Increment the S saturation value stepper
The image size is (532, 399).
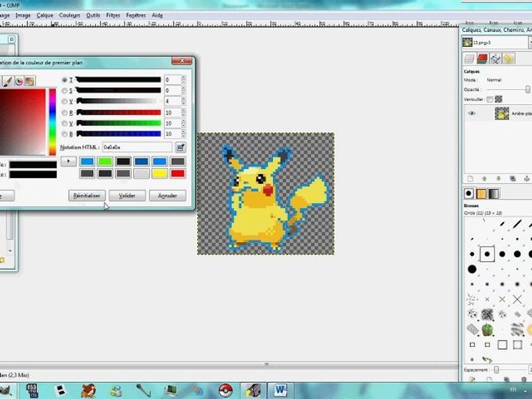point(183,88)
